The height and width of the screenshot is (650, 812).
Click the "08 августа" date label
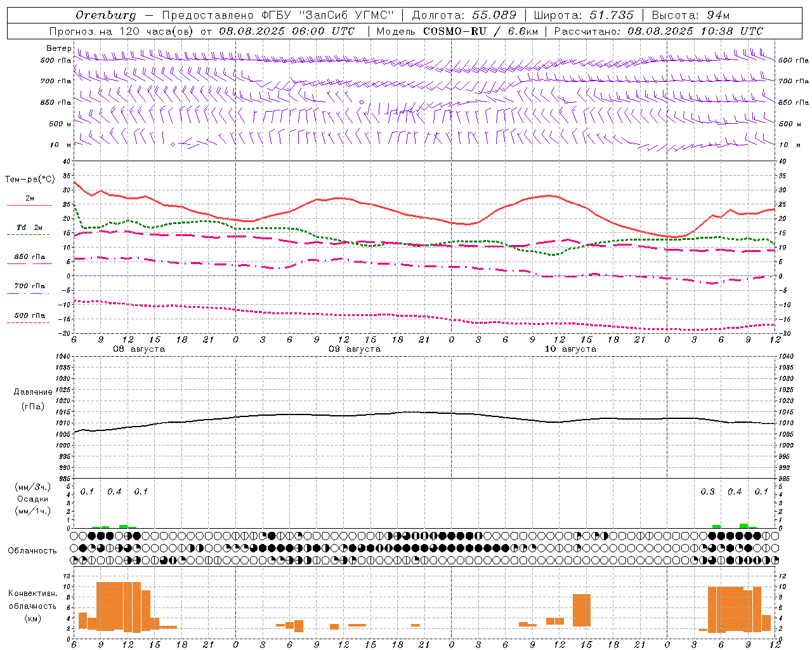click(138, 349)
